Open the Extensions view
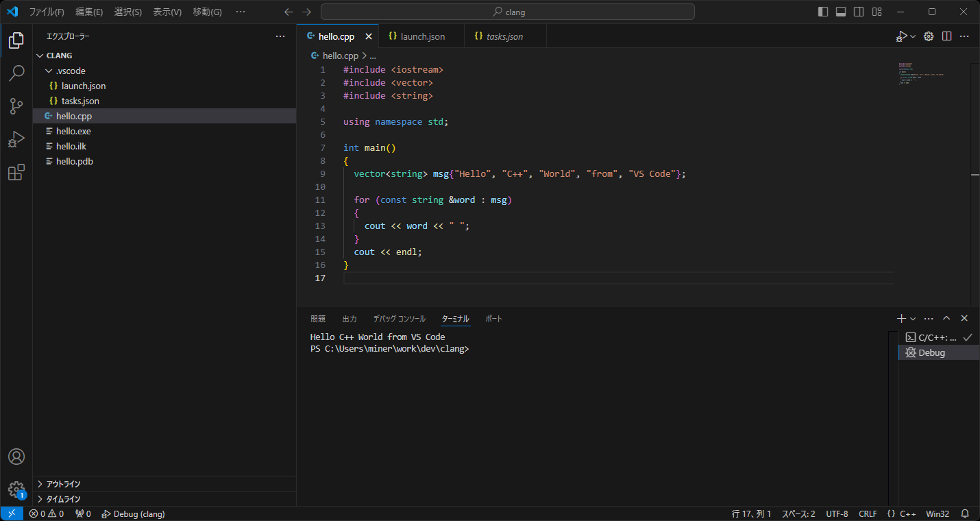 (x=16, y=173)
